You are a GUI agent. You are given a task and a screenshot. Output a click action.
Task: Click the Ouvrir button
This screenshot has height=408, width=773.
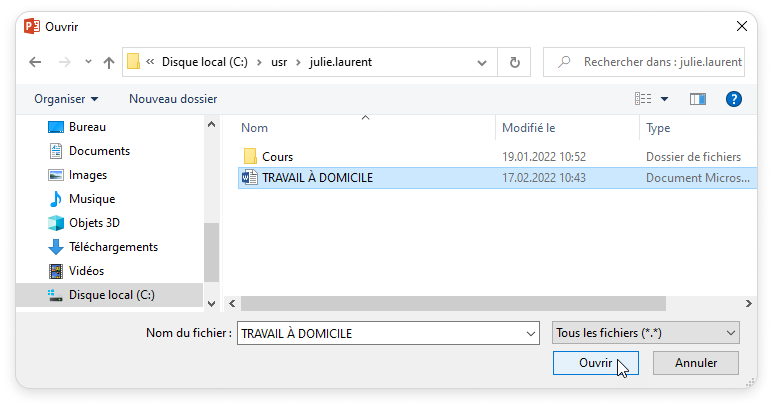595,363
